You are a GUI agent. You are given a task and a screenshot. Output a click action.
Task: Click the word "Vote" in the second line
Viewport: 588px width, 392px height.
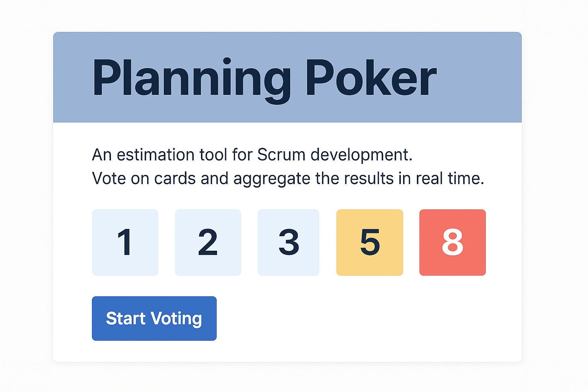click(109, 178)
